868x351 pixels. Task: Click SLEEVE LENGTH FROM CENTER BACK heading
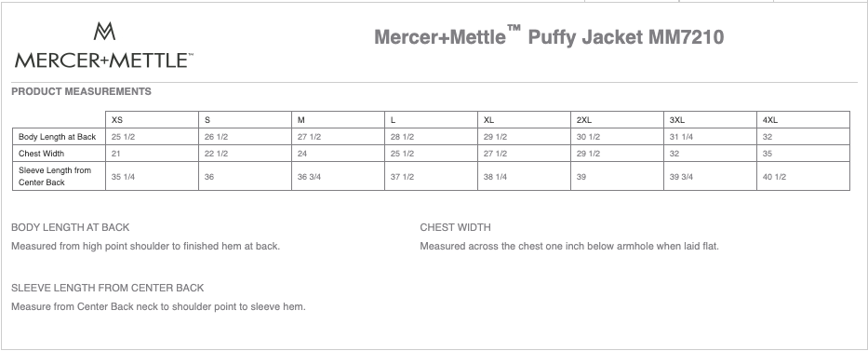click(107, 288)
